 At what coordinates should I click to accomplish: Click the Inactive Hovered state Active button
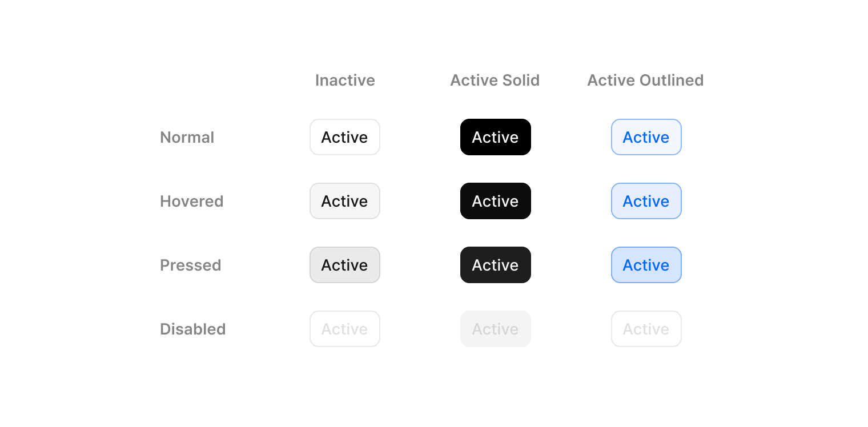pyautogui.click(x=345, y=201)
